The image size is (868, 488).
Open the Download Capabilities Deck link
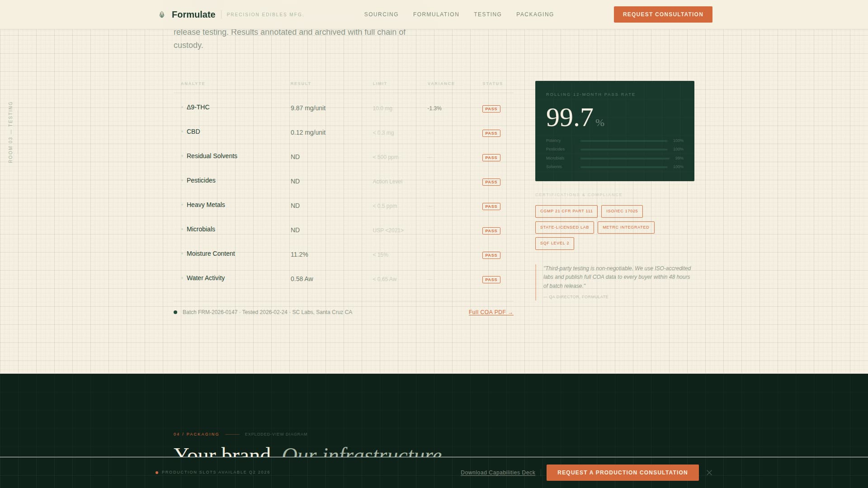(x=498, y=473)
